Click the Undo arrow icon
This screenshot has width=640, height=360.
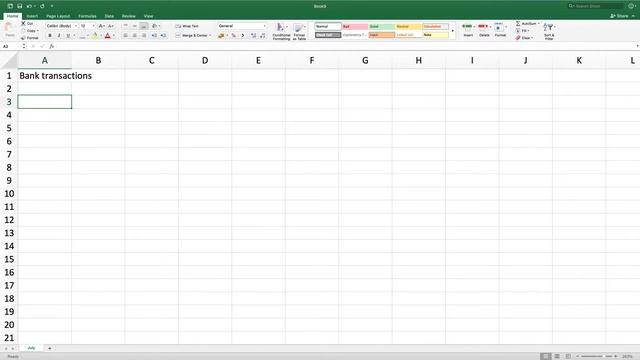tap(29, 6)
